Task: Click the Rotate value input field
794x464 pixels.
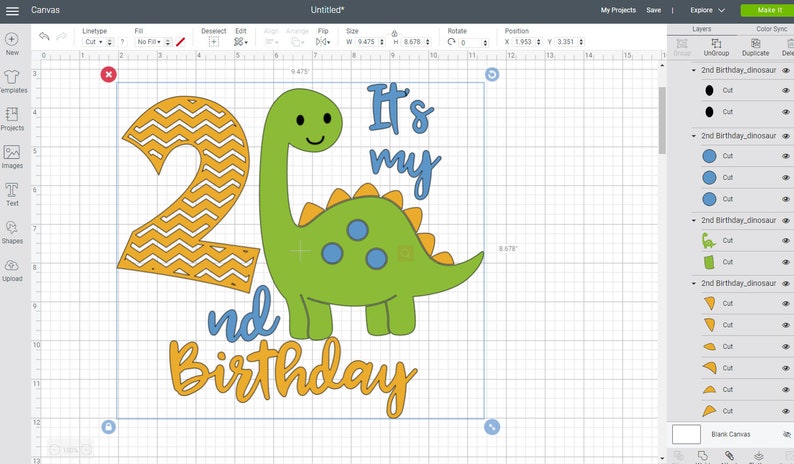Action: (x=470, y=43)
